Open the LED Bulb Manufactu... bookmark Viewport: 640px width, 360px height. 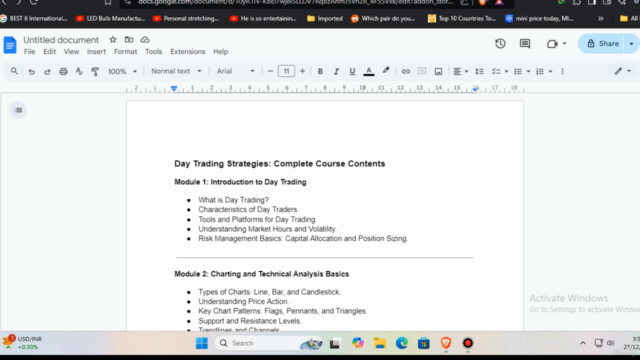click(x=110, y=18)
